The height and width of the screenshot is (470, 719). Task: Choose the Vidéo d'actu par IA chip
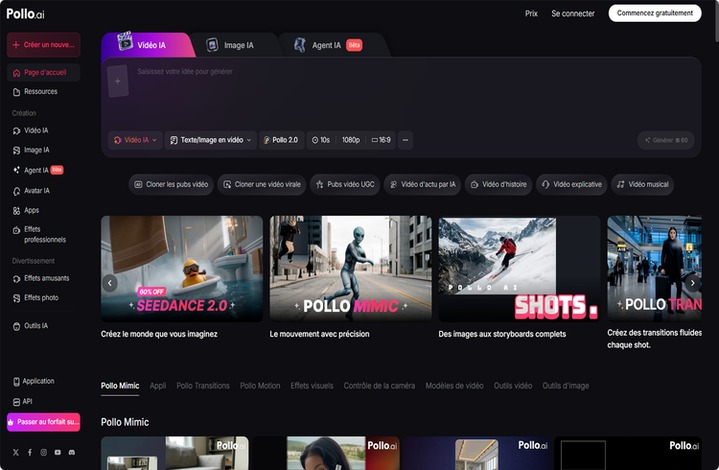(x=422, y=184)
